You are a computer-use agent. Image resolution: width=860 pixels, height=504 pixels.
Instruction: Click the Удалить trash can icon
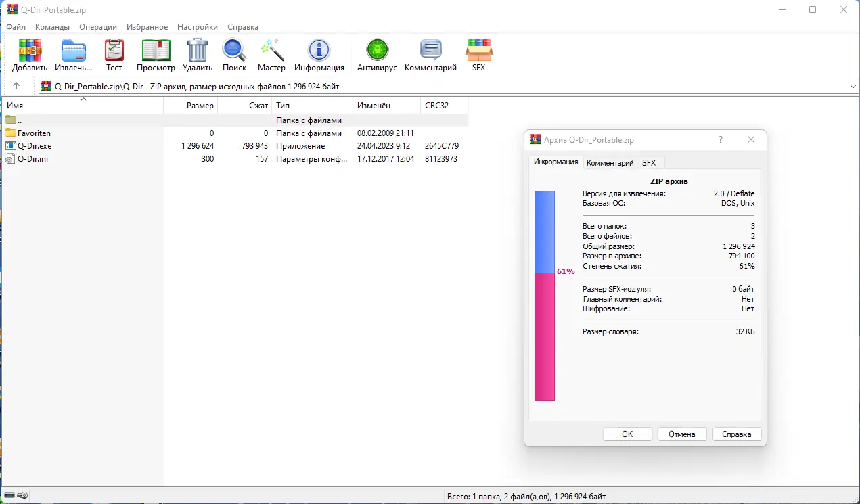coord(198,50)
